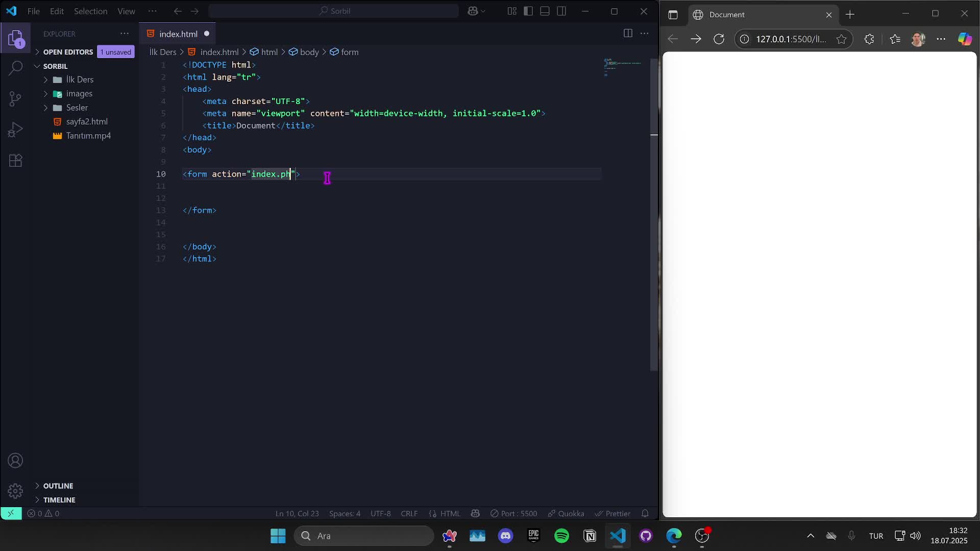This screenshot has height=551, width=980.
Task: Open sayfa2.html file in explorer
Action: click(x=87, y=121)
